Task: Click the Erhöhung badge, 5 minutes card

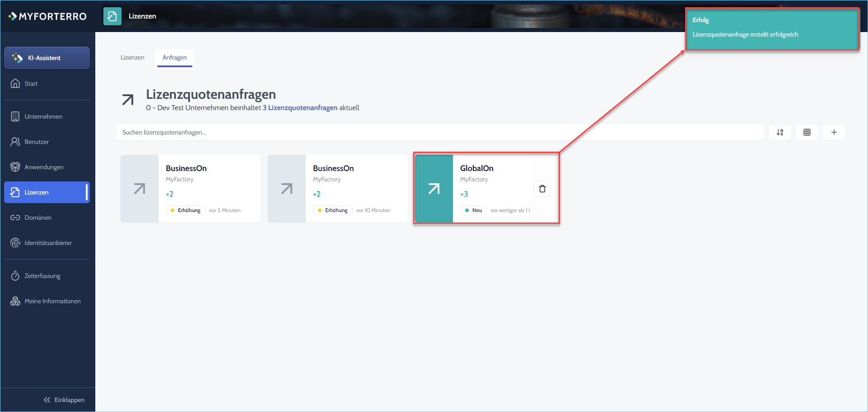Action: pyautogui.click(x=186, y=210)
